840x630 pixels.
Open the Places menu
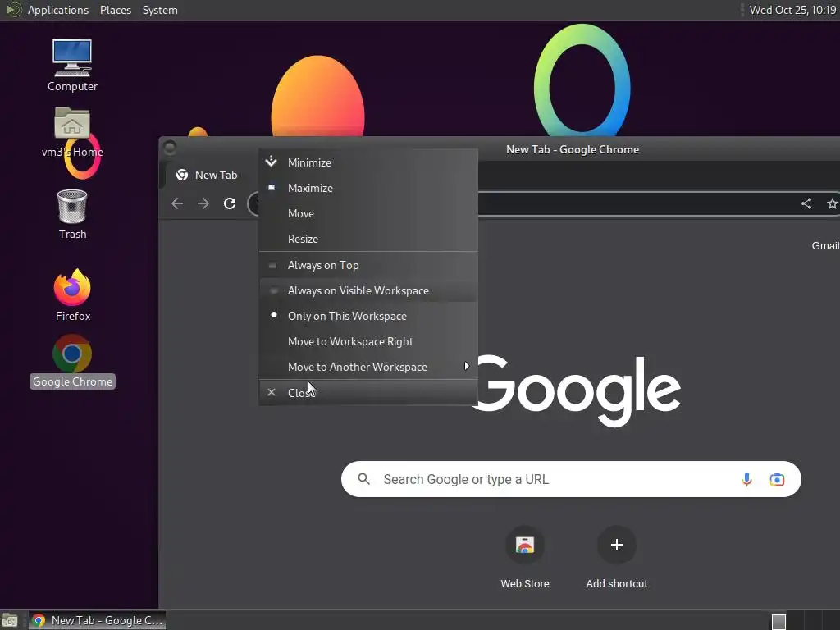point(116,10)
